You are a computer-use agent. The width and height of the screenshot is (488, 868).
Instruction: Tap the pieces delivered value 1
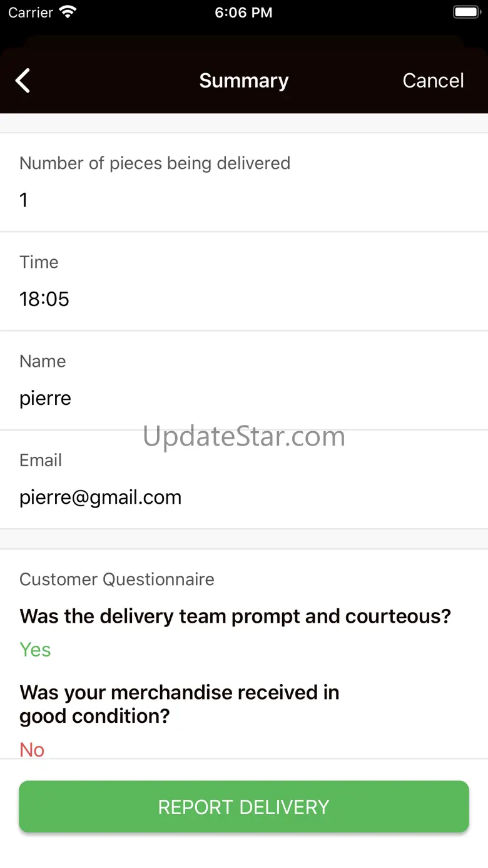click(x=24, y=200)
